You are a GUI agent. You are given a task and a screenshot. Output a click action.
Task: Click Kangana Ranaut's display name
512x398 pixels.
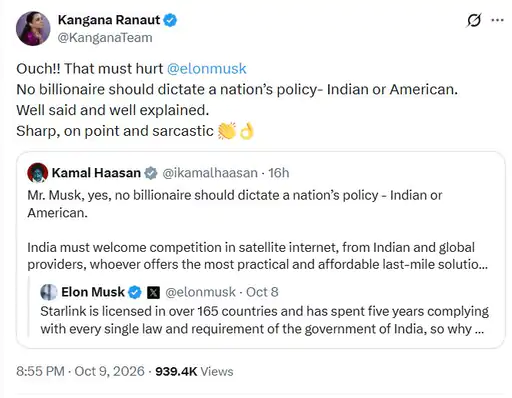pyautogui.click(x=109, y=20)
